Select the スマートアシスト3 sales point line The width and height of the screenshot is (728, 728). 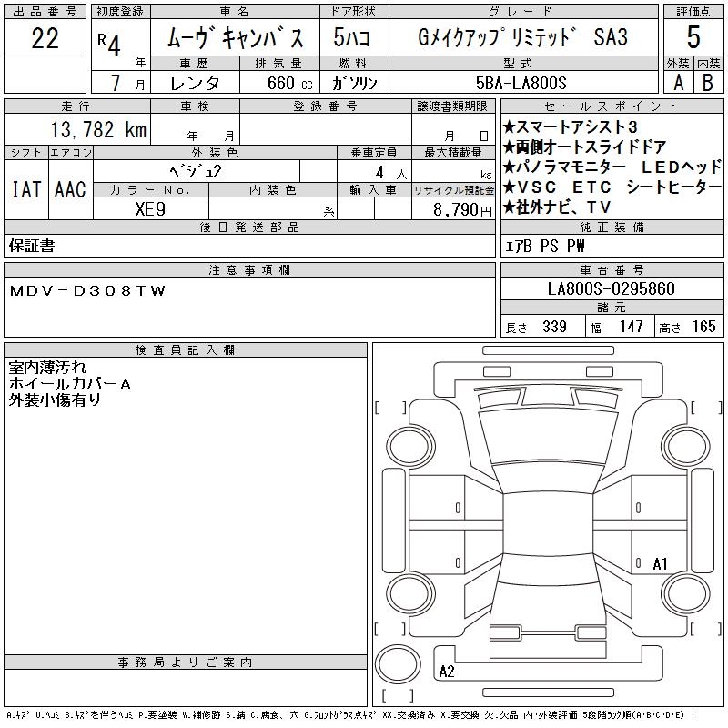571,126
